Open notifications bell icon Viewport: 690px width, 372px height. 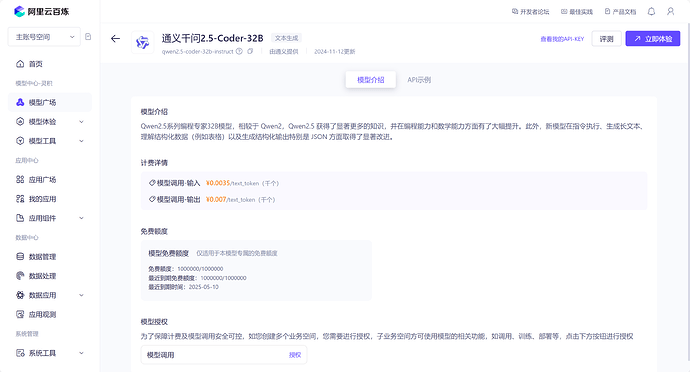tap(651, 11)
